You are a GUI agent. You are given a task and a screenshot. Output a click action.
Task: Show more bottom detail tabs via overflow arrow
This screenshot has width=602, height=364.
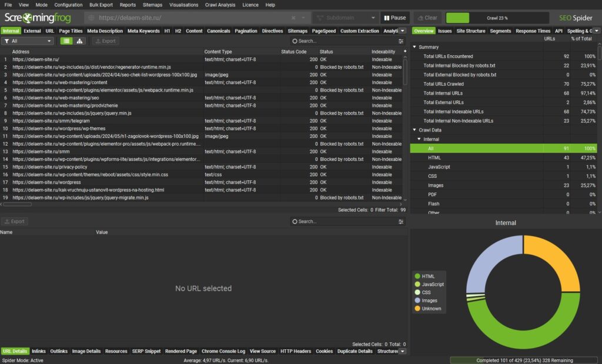(x=402, y=351)
